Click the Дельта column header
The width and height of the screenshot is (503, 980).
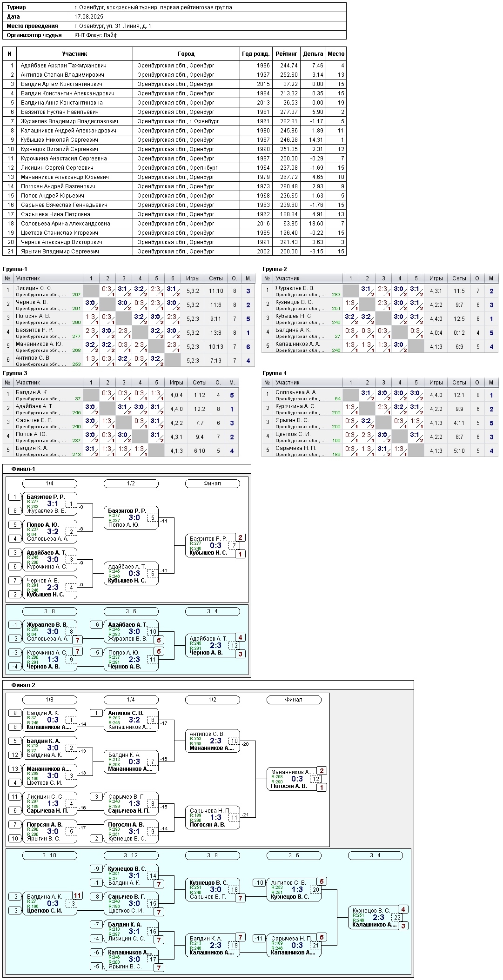tap(313, 54)
